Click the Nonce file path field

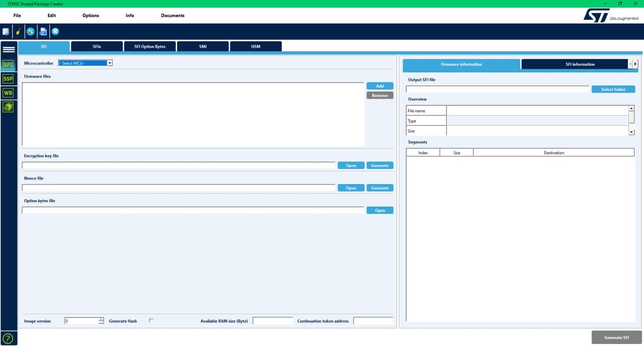179,188
